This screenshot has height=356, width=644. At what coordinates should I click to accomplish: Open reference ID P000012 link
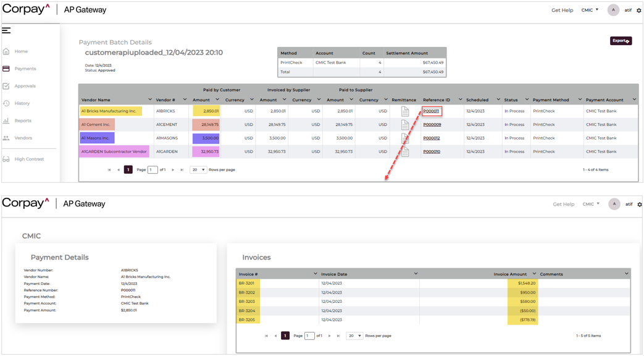431,138
